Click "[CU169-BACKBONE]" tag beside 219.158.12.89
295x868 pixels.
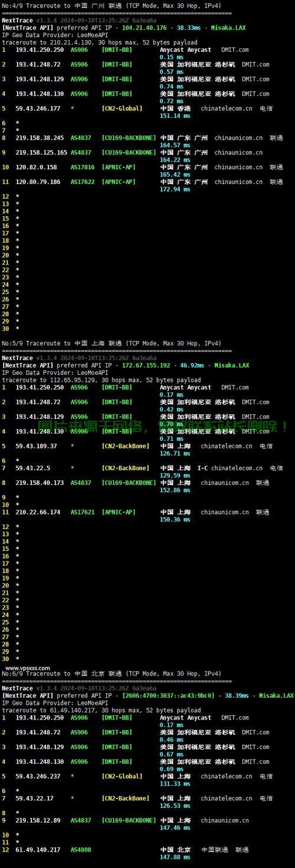[129, 820]
